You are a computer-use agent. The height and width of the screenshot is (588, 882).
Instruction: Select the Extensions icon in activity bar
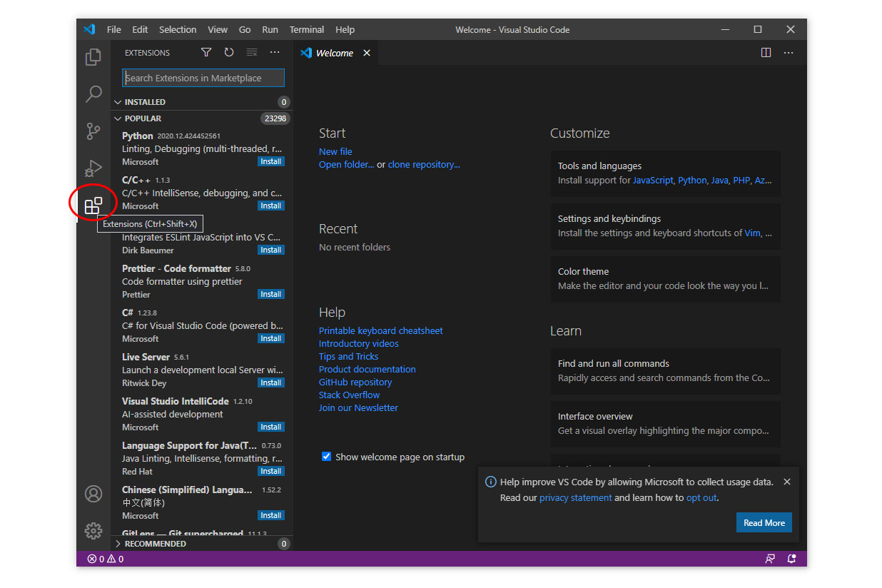click(x=93, y=206)
